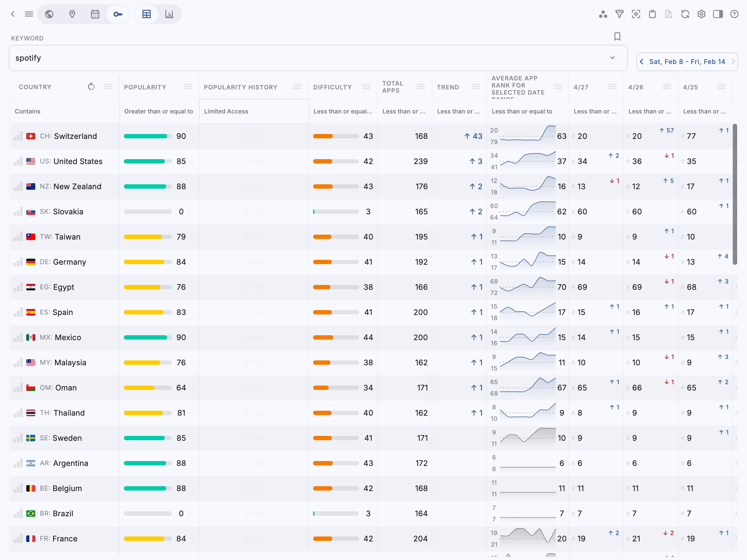Open settings with the gear icon

[701, 14]
